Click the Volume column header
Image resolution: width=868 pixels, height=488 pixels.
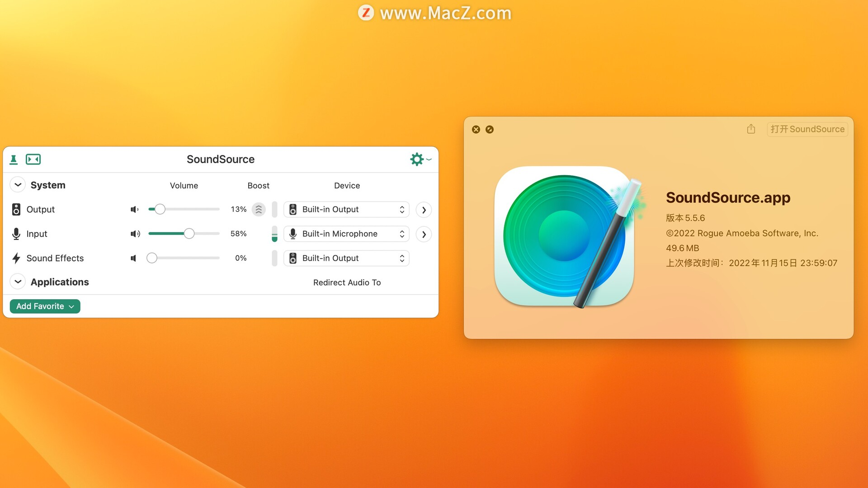tap(184, 186)
